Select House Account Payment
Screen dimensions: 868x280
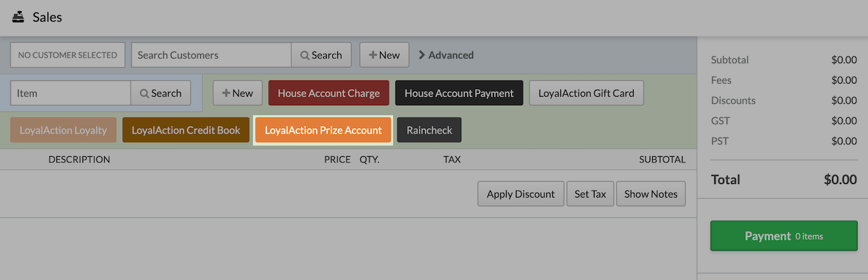click(x=459, y=93)
